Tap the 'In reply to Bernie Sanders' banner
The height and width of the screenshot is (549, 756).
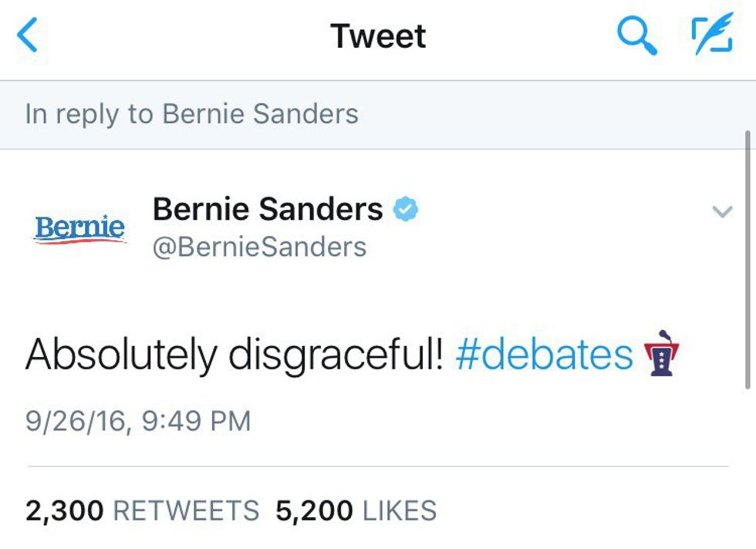coord(192,114)
